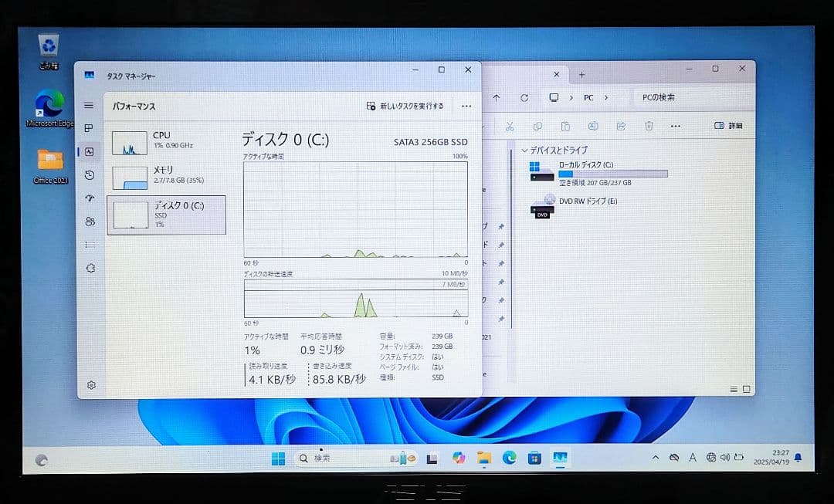The width and height of the screenshot is (834, 504).
Task: Open Users page icon in Task Manager sidebar
Action: [x=90, y=222]
